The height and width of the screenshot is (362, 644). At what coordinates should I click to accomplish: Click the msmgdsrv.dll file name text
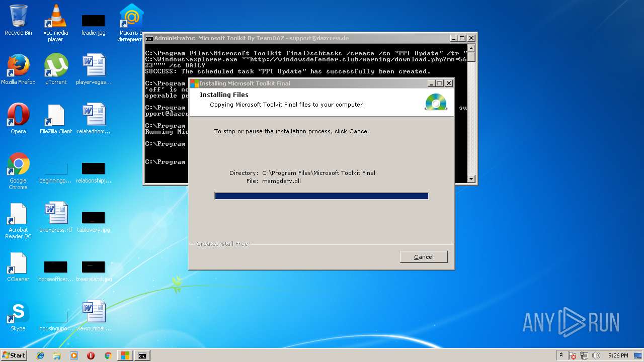(281, 181)
